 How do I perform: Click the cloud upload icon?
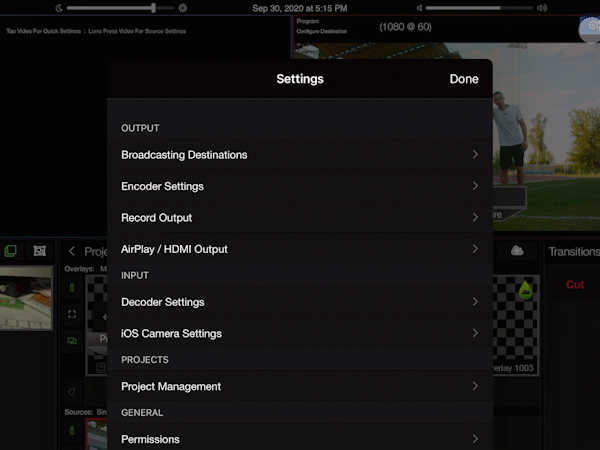coord(517,251)
